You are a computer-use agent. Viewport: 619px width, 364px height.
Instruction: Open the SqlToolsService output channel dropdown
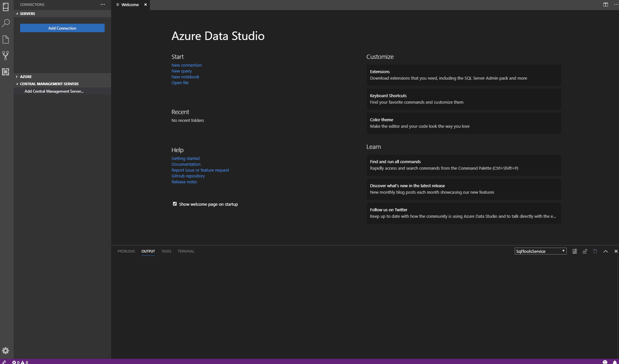[x=540, y=251]
